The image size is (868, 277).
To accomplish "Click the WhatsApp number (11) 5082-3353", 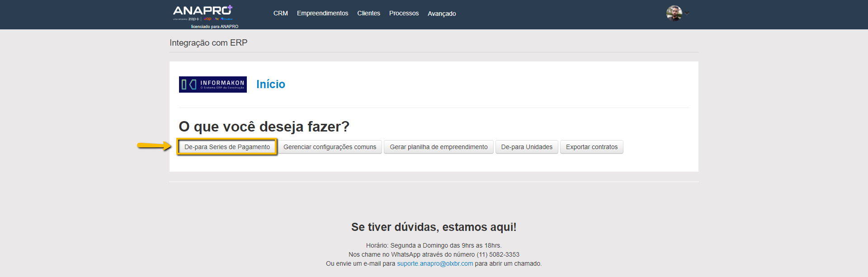I will 498,254.
